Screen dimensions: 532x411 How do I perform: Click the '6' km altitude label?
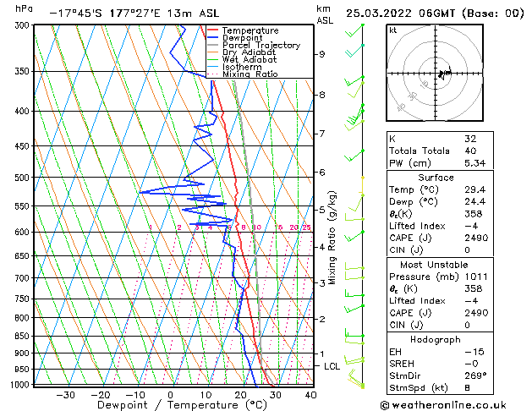pos(322,173)
